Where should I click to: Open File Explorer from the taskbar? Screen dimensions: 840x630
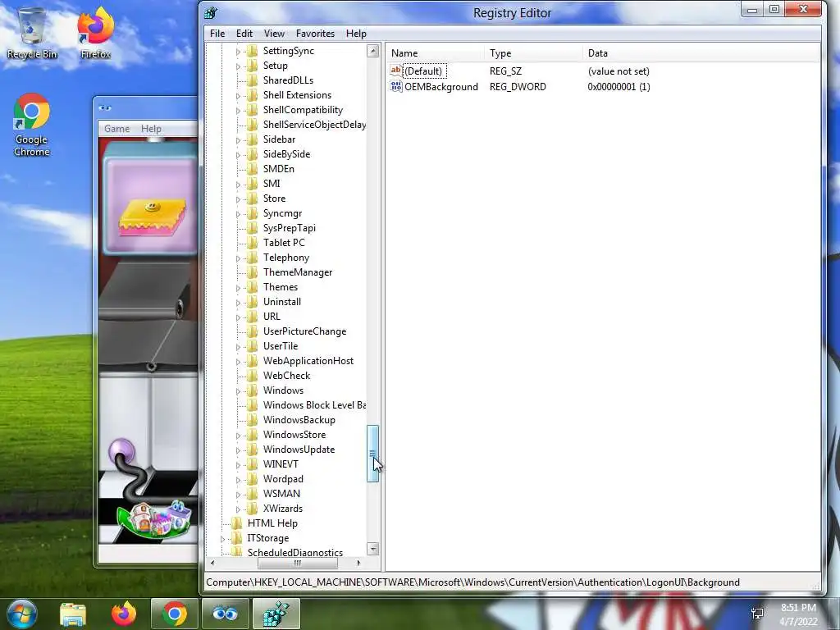73,614
